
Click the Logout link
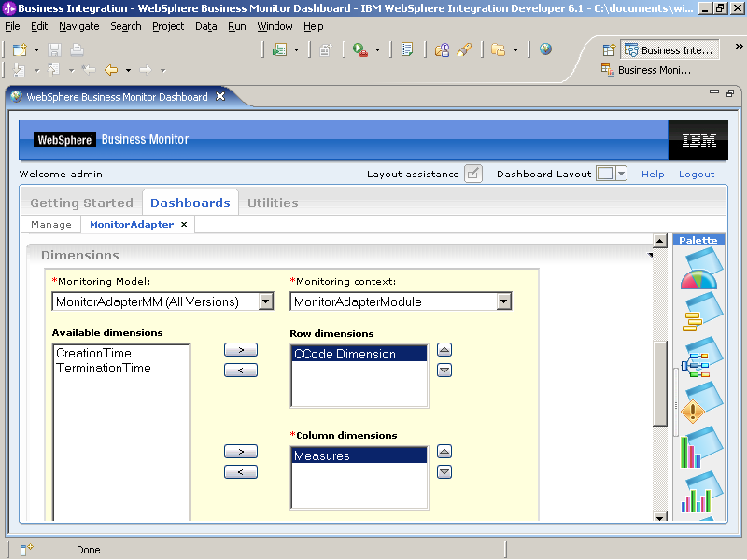697,175
